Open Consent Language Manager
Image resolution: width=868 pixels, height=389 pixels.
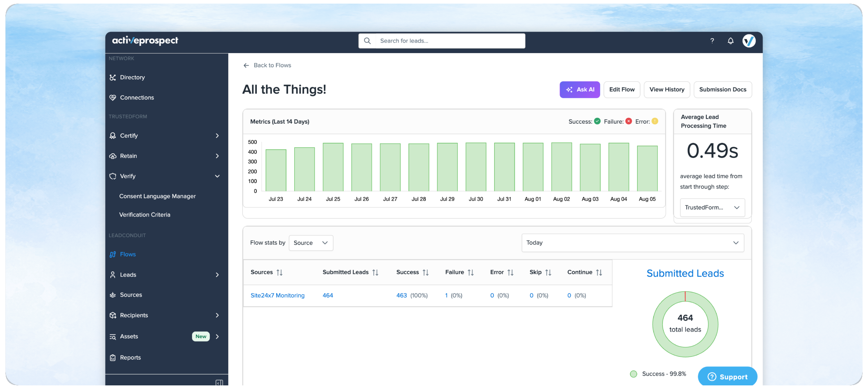pyautogui.click(x=157, y=196)
